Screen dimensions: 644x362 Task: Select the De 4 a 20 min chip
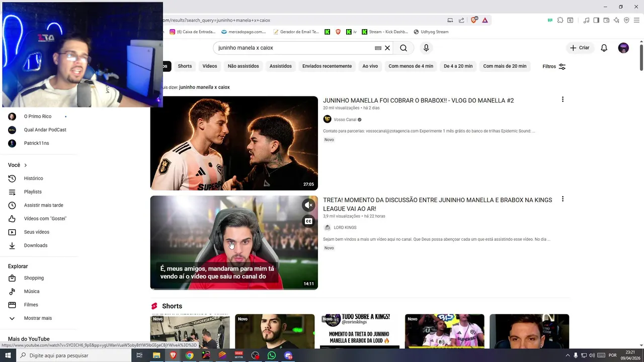[458, 66]
